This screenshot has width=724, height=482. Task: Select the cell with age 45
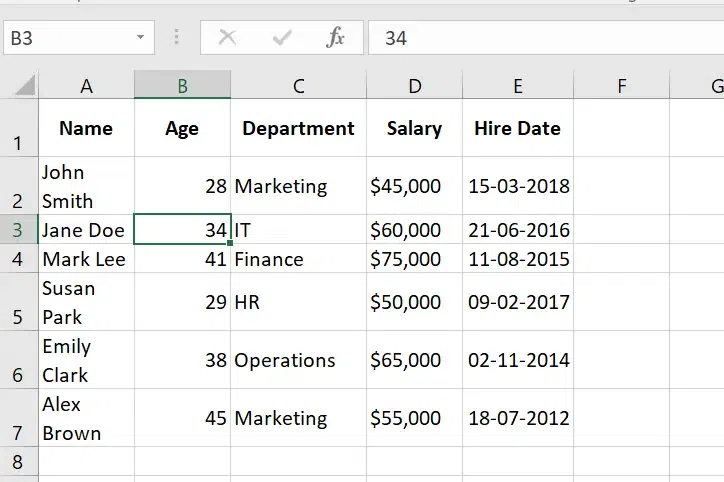coord(182,418)
